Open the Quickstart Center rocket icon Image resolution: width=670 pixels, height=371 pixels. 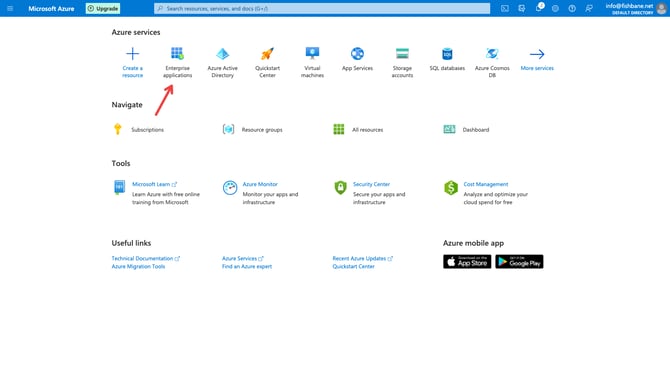click(x=267, y=54)
